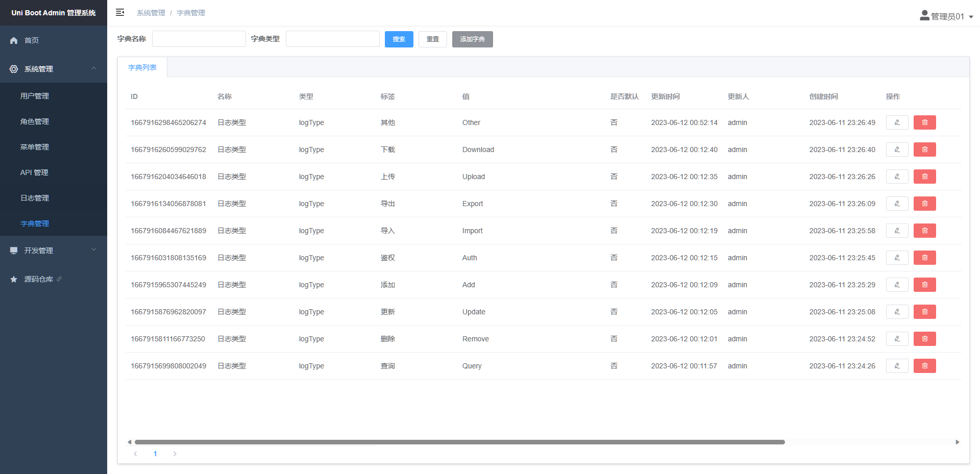This screenshot has height=474, width=980.
Task: Click the home icon in the sidebar
Action: tap(14, 40)
